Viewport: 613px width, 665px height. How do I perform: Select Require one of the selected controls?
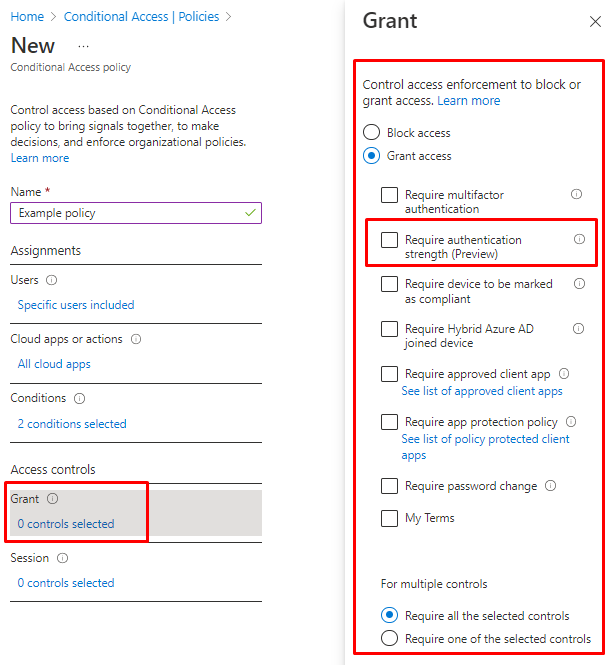(389, 639)
